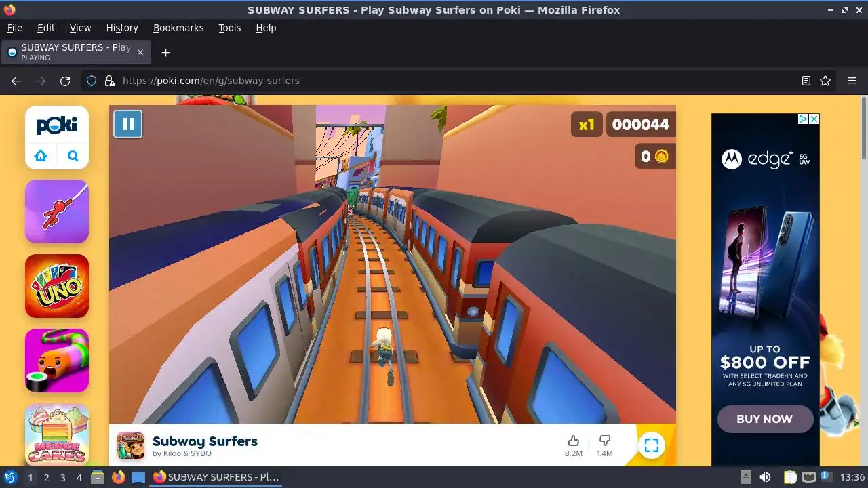Image resolution: width=868 pixels, height=488 pixels.
Task: Click the 'by Kiloo & SYBO' text
Action: click(182, 453)
